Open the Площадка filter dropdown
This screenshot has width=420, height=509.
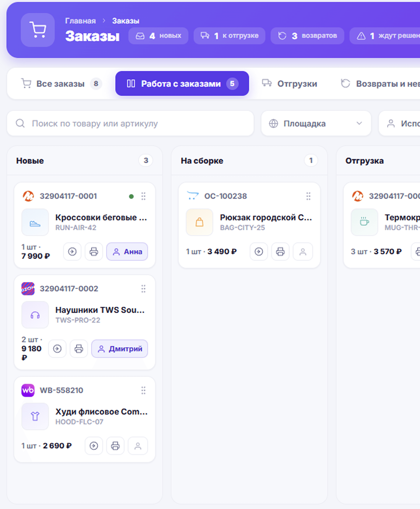(316, 123)
